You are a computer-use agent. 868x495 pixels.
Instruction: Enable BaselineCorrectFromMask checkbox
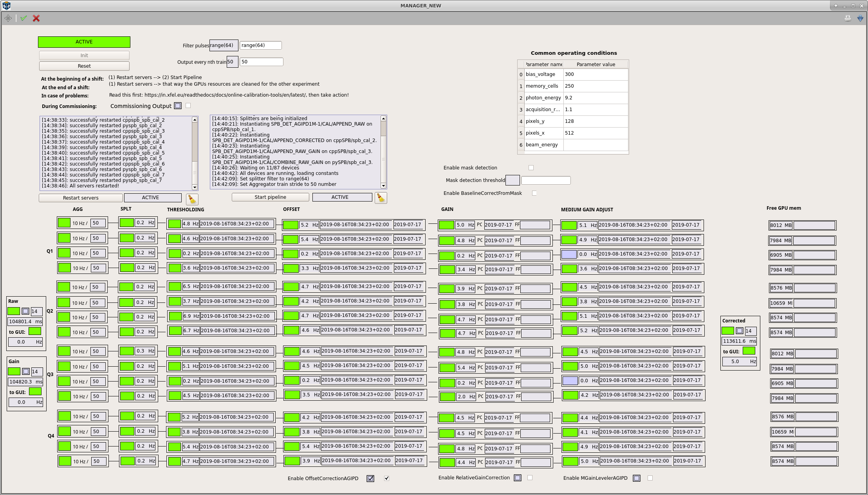[x=534, y=193]
